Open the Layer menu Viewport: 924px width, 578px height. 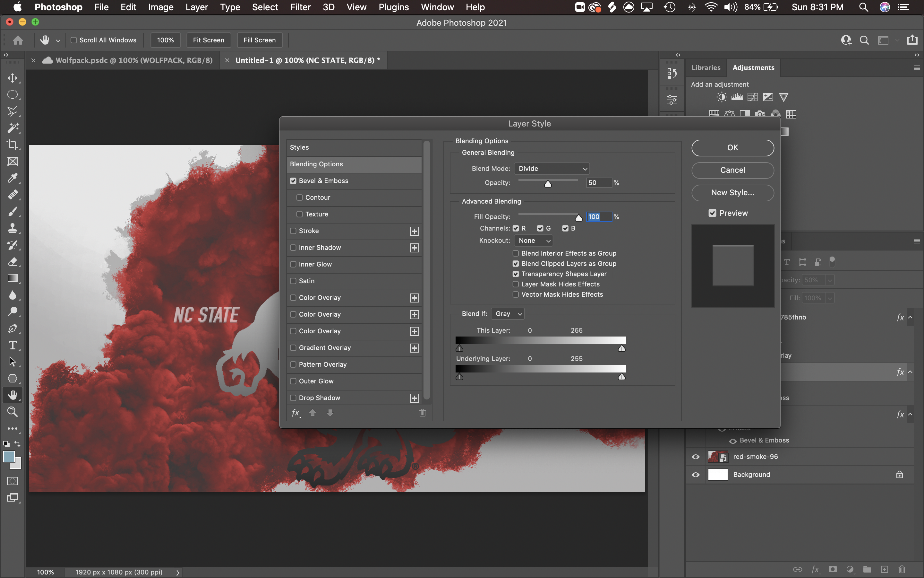(197, 7)
